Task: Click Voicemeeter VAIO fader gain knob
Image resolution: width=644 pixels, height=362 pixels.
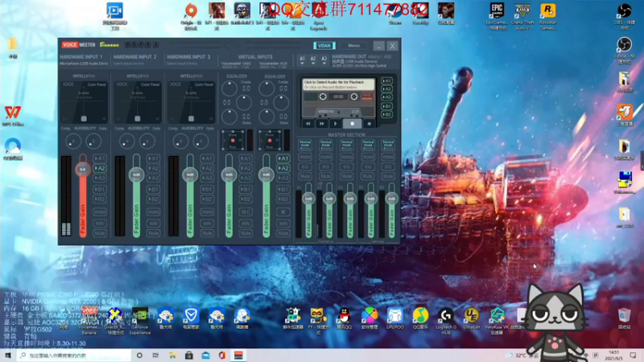Action: (x=229, y=175)
